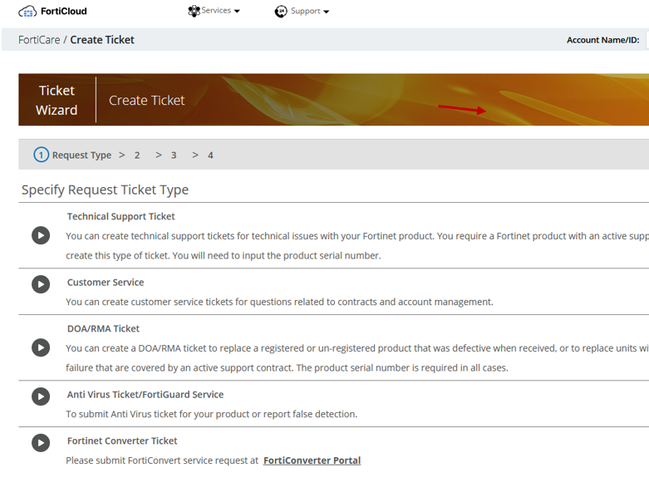Click the Support globe icon
The height and width of the screenshot is (478, 649).
point(281,11)
